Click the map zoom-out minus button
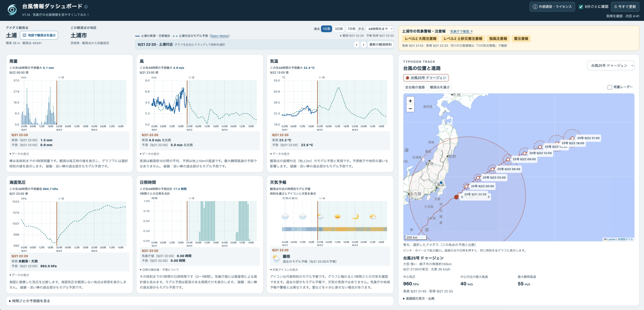This screenshot has height=310, width=644. click(x=410, y=108)
